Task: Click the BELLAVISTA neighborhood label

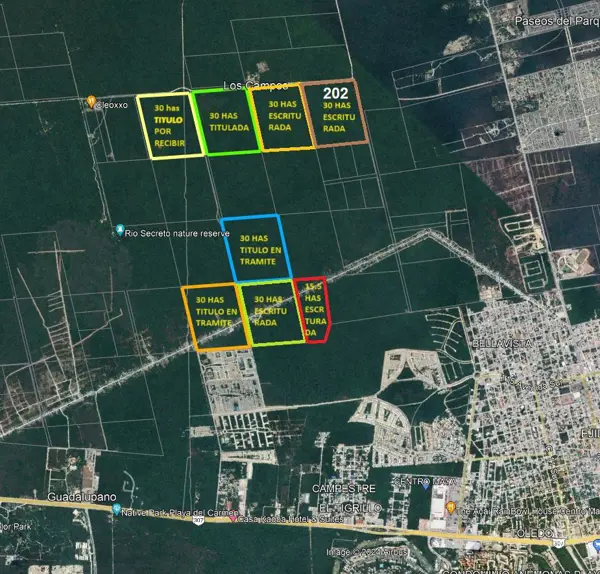Action: click(x=502, y=343)
